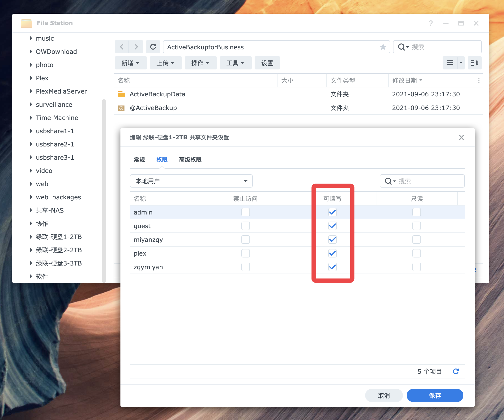504x420 pixels.
Task: Refresh the permissions list icon
Action: tap(456, 371)
